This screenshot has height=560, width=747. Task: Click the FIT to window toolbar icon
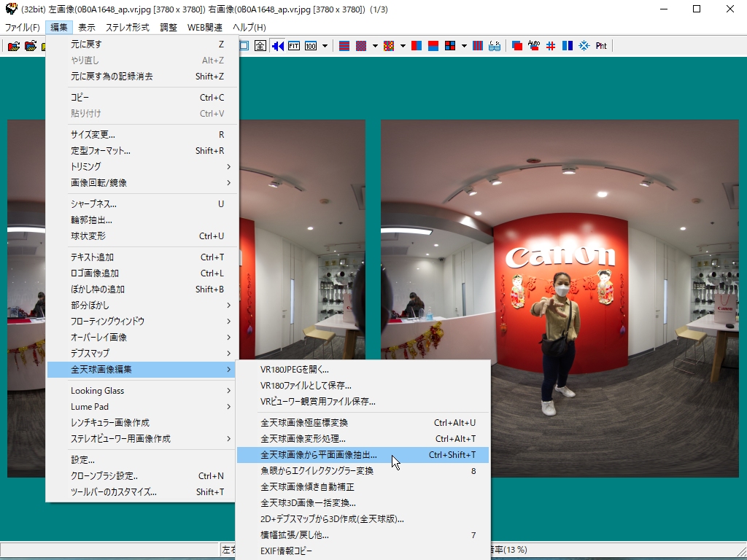coord(294,46)
